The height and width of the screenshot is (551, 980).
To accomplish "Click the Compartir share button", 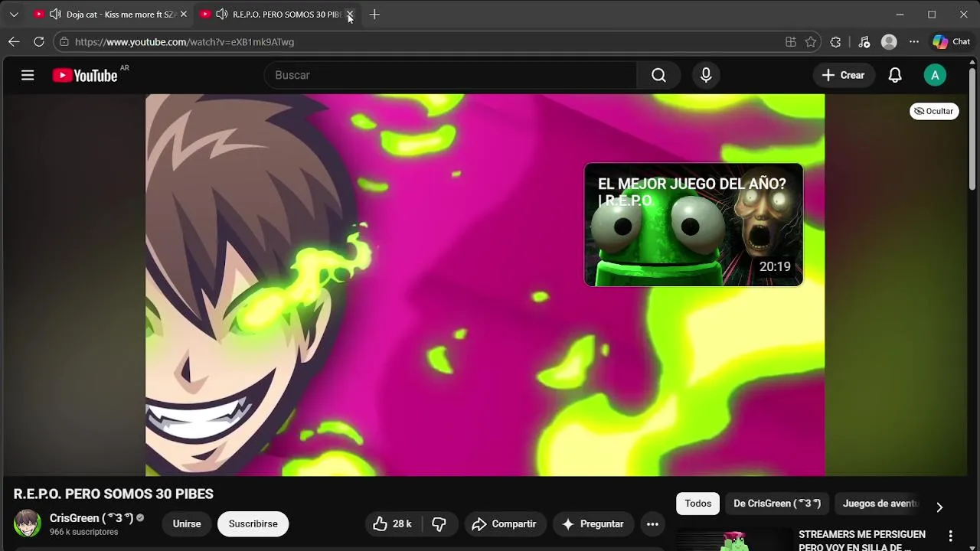I will 504,524.
